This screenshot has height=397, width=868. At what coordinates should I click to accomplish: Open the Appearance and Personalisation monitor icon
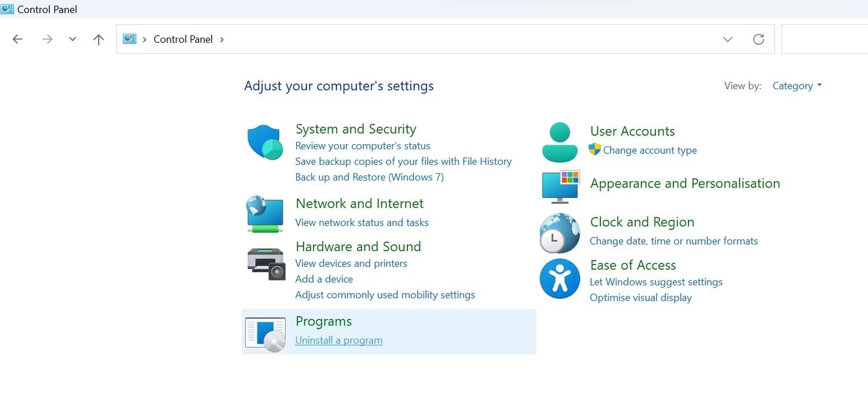tap(561, 186)
